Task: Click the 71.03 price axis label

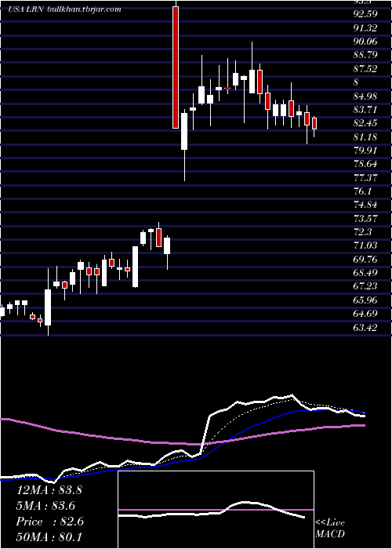Action: (x=366, y=245)
